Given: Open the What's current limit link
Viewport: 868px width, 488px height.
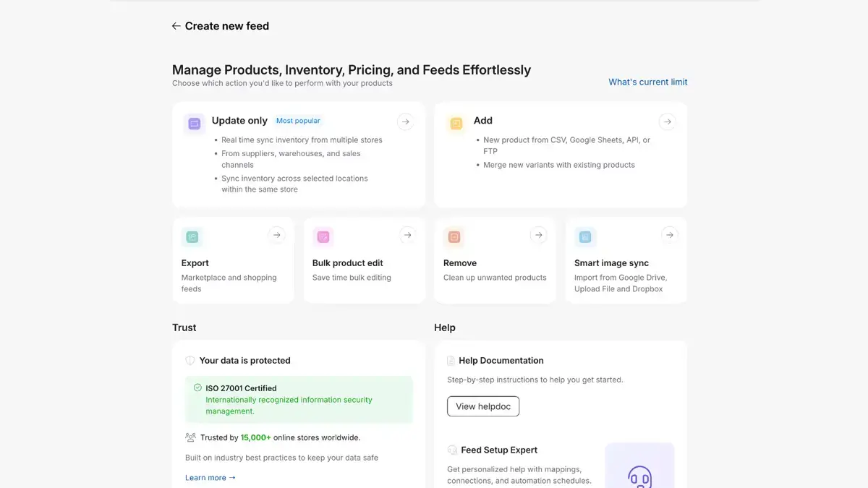Looking at the screenshot, I should tap(648, 82).
